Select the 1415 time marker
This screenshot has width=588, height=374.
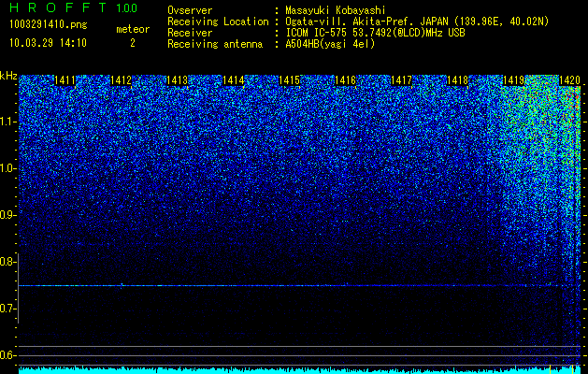pos(290,80)
